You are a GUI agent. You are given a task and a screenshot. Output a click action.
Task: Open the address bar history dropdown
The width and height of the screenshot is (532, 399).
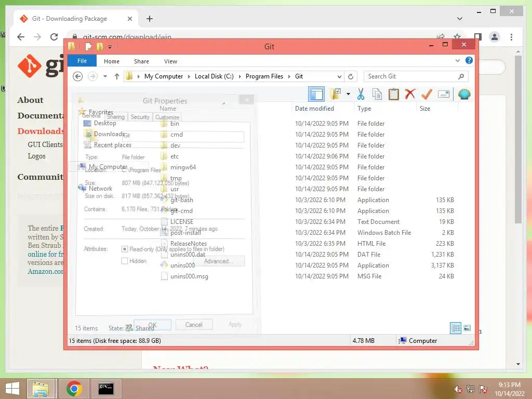pyautogui.click(x=339, y=76)
